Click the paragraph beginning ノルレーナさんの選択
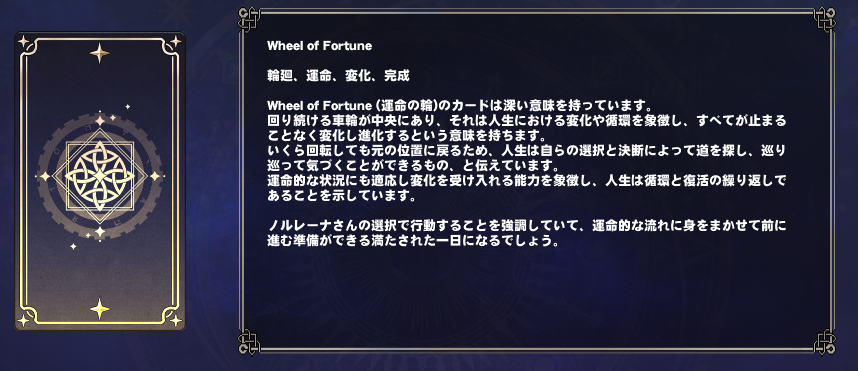Screen dimensions: 858x371 pyautogui.click(x=526, y=233)
